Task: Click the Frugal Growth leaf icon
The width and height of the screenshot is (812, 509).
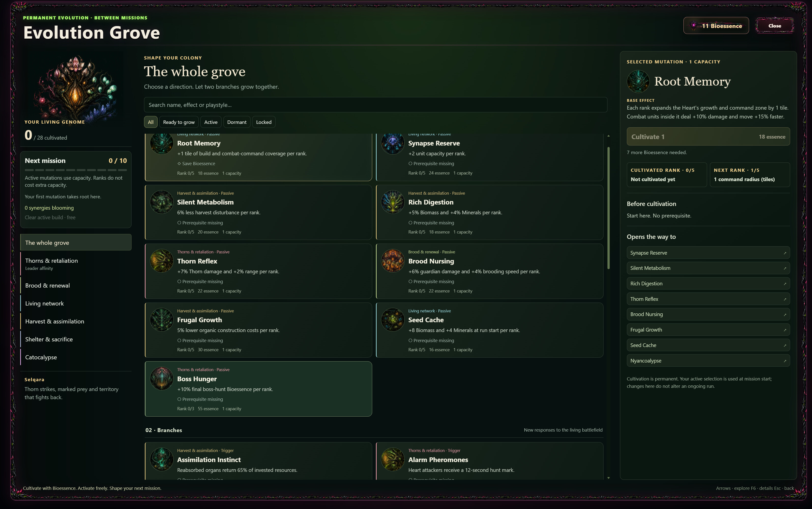Action: tap(162, 320)
